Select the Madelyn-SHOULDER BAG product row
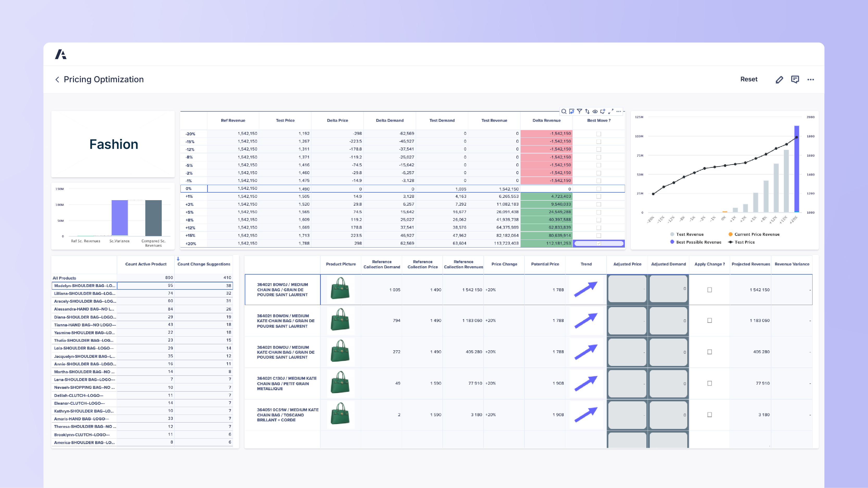Screen dimensions: 868x488 pyautogui.click(x=84, y=285)
